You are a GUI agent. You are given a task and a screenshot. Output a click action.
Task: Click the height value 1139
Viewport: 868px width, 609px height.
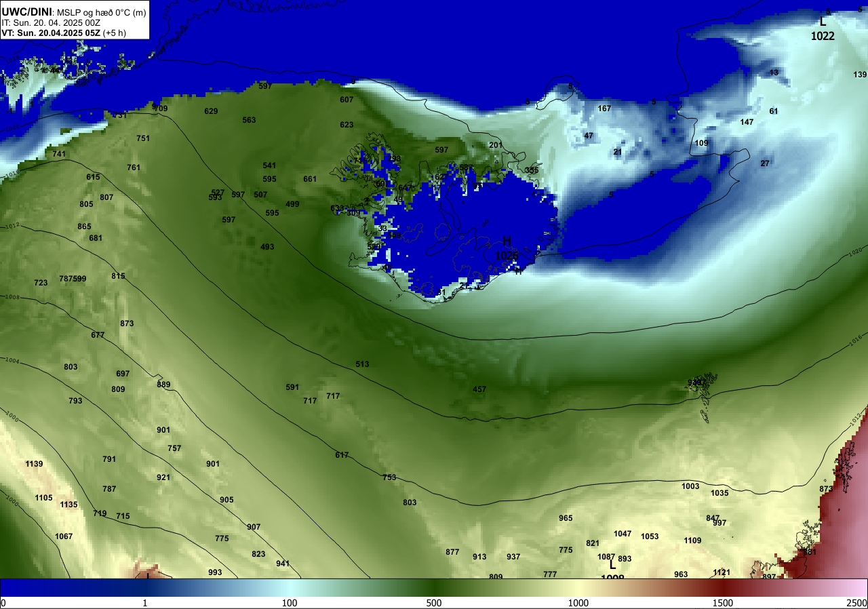click(34, 464)
